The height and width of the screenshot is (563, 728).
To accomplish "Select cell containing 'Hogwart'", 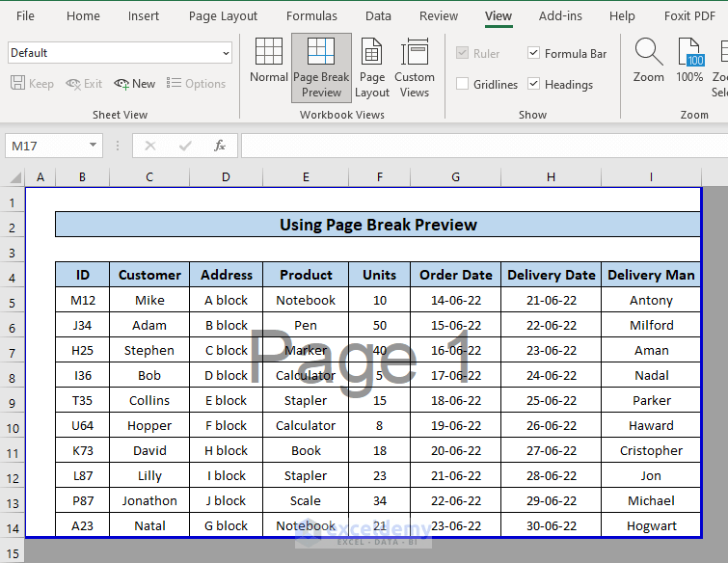I will point(651,525).
